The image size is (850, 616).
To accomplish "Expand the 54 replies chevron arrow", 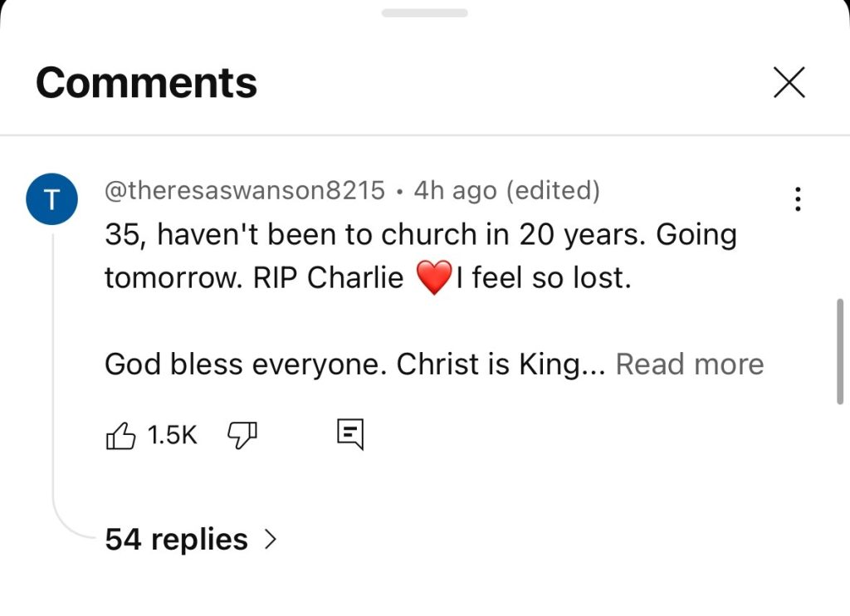I will 269,540.
